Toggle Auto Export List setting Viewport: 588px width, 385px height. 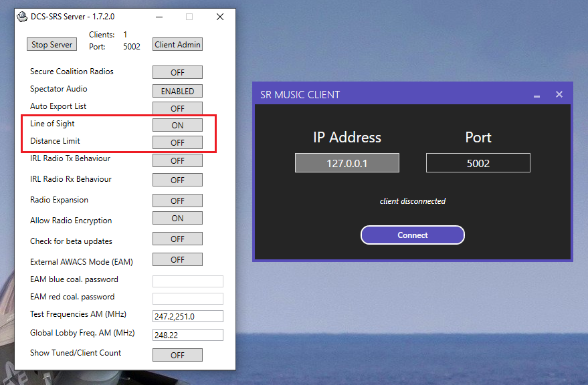[177, 108]
